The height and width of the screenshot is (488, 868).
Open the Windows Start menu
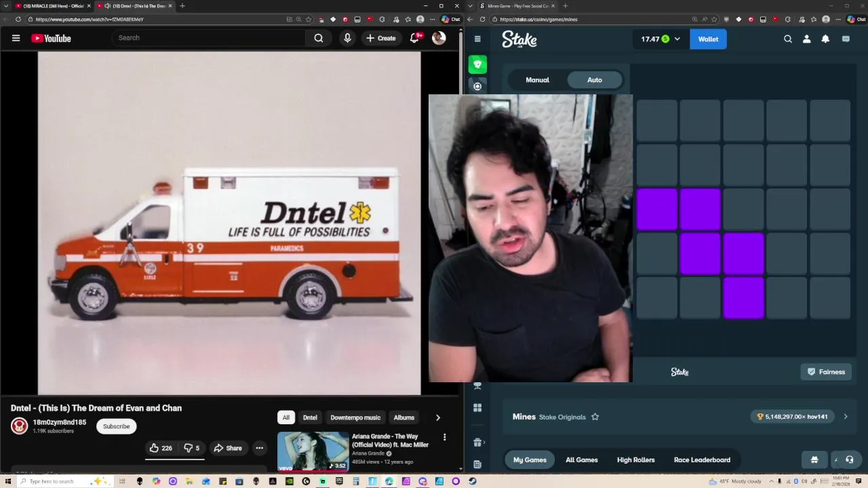[x=8, y=481]
